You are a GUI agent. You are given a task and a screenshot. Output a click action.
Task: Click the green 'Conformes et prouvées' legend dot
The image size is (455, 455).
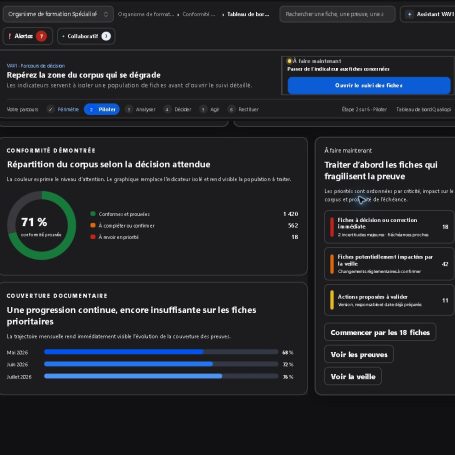click(x=93, y=214)
